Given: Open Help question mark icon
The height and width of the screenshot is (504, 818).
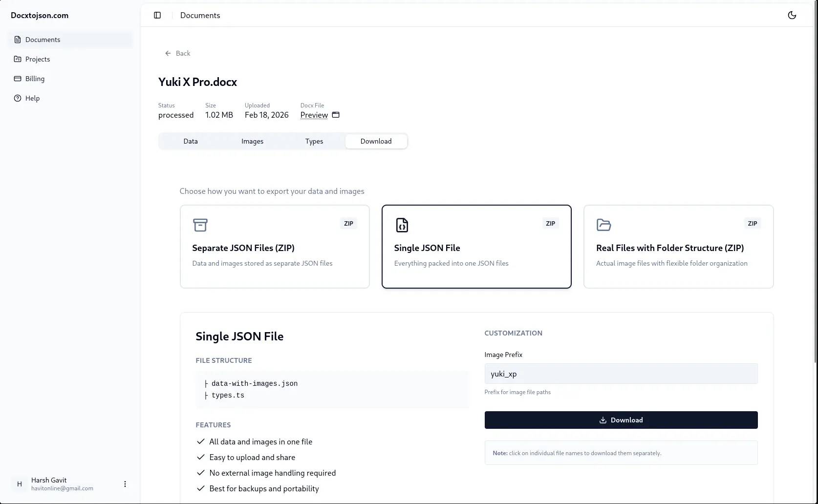Looking at the screenshot, I should coord(18,98).
